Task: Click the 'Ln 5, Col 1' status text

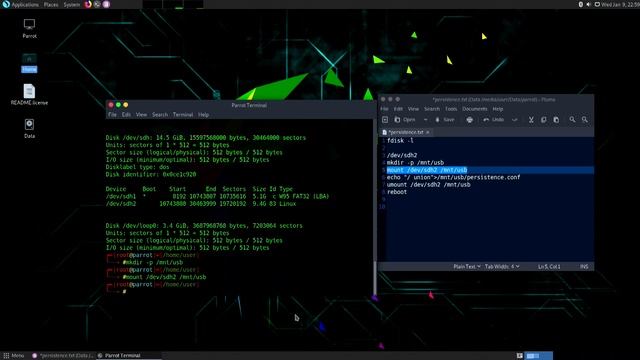Action: (549, 267)
